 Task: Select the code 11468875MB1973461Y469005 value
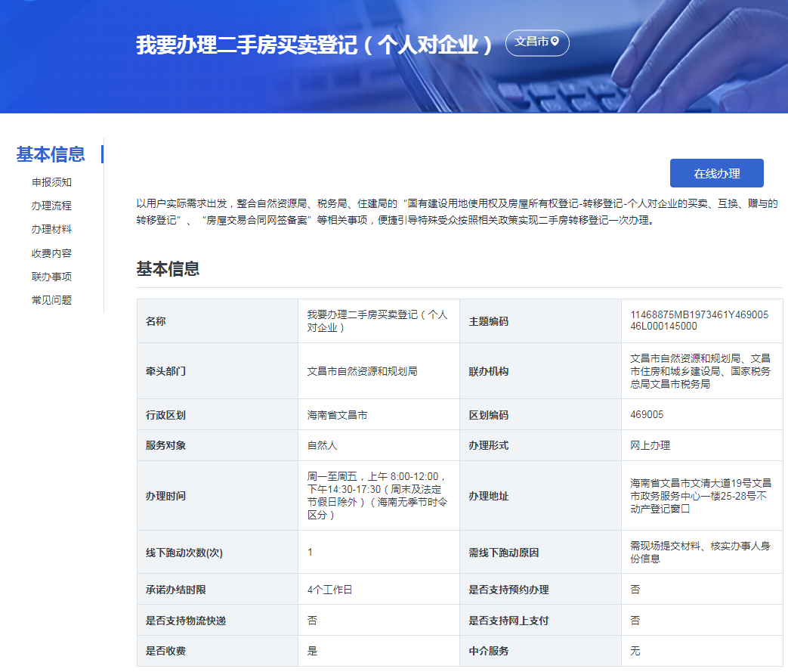click(699, 321)
